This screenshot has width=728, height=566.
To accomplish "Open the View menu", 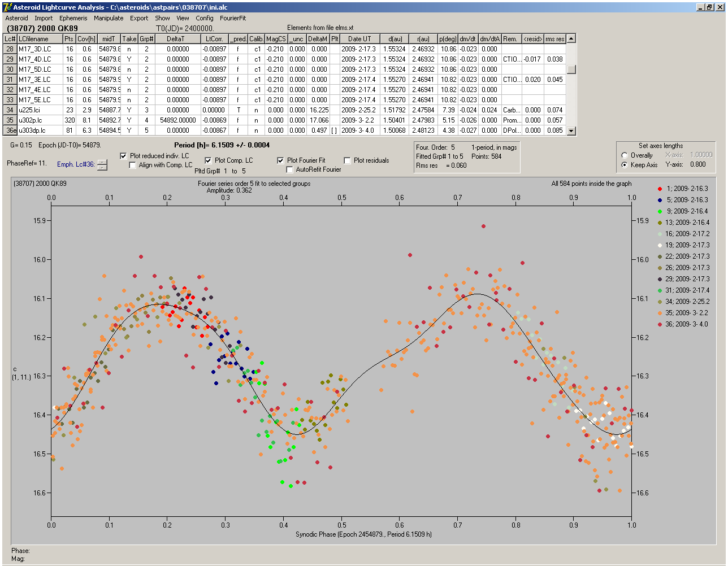I will coord(183,18).
